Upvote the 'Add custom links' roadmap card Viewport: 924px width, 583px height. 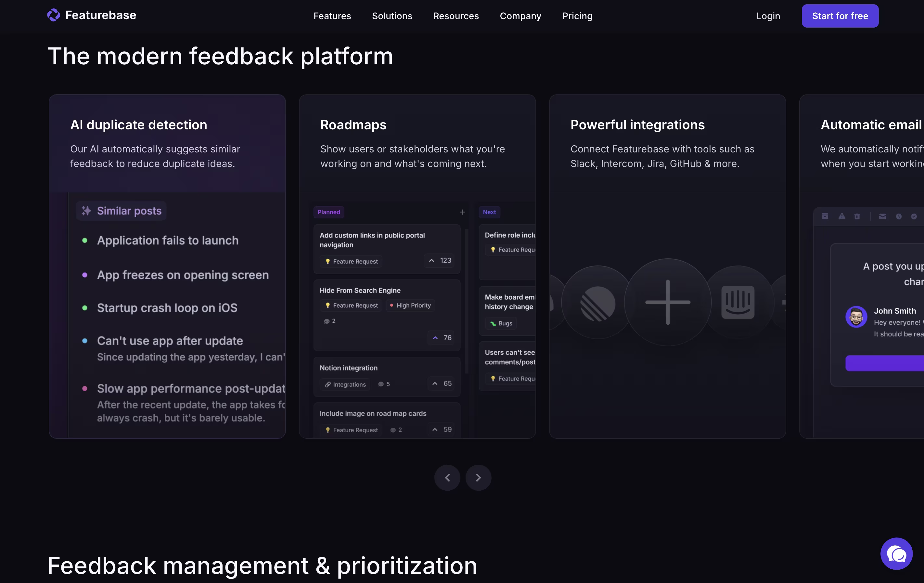pos(439,260)
